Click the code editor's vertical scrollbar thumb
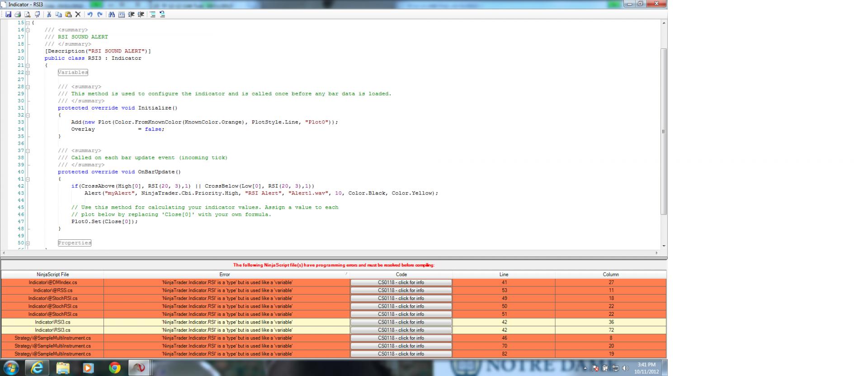 (x=664, y=131)
